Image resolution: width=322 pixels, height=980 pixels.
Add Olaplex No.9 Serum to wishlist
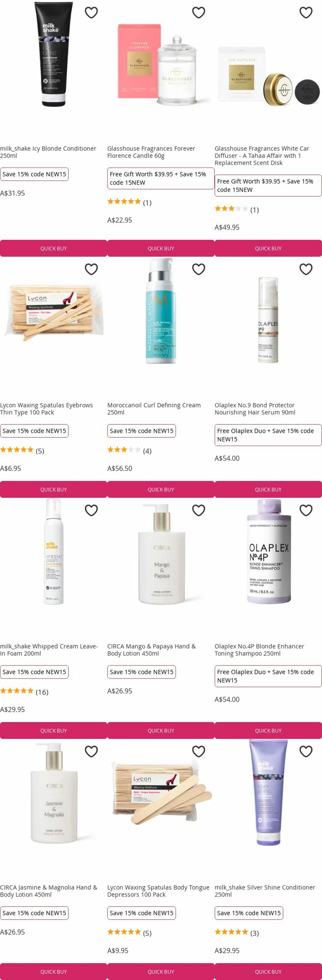coord(306,269)
